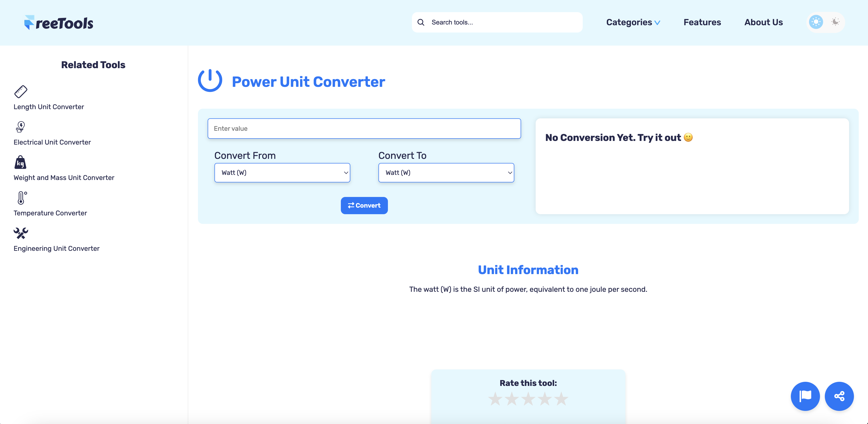Image resolution: width=868 pixels, height=424 pixels.
Task: Open the Length Unit Converter tool
Action: 49,107
